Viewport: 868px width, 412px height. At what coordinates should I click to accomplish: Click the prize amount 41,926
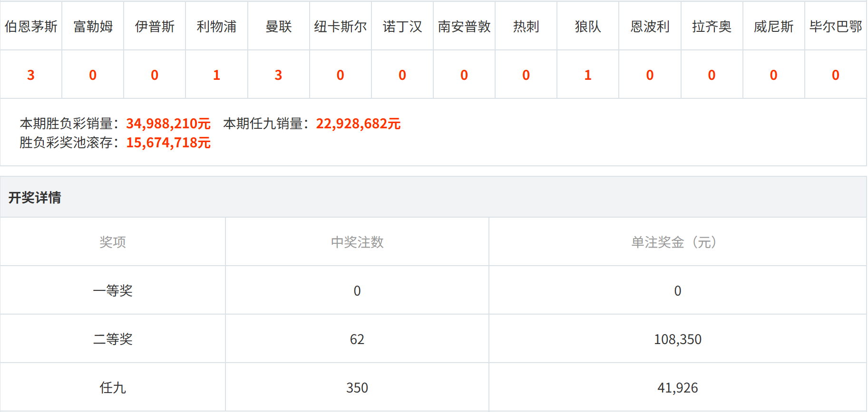[678, 388]
